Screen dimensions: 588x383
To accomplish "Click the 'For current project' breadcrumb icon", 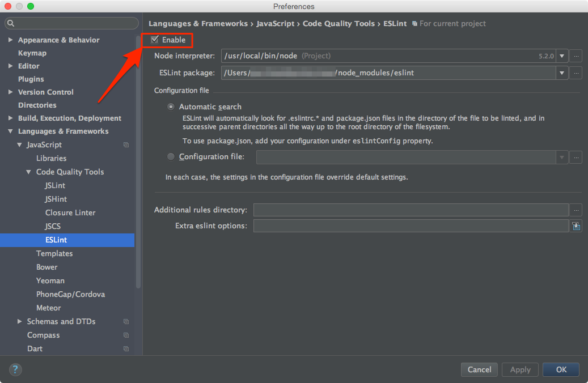I will click(416, 23).
